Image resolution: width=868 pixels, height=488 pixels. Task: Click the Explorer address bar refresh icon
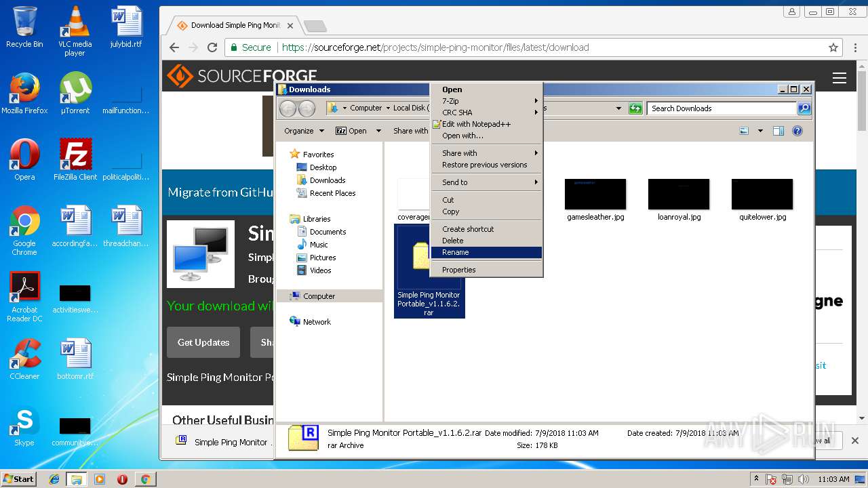[635, 108]
